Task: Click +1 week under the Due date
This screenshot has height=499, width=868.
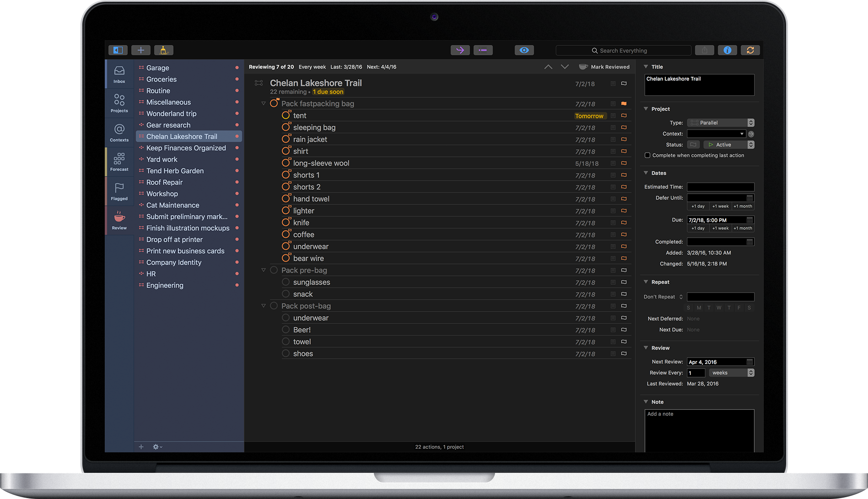Action: pyautogui.click(x=720, y=228)
